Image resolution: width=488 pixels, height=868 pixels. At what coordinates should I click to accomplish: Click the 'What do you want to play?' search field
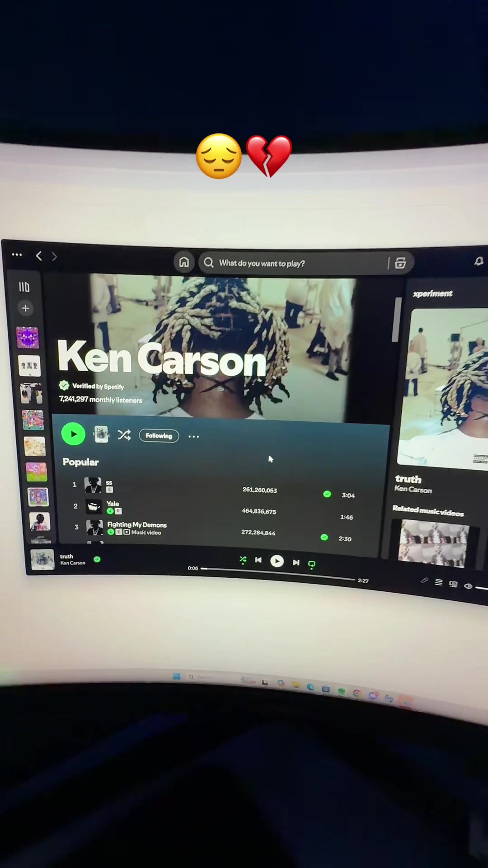click(294, 263)
